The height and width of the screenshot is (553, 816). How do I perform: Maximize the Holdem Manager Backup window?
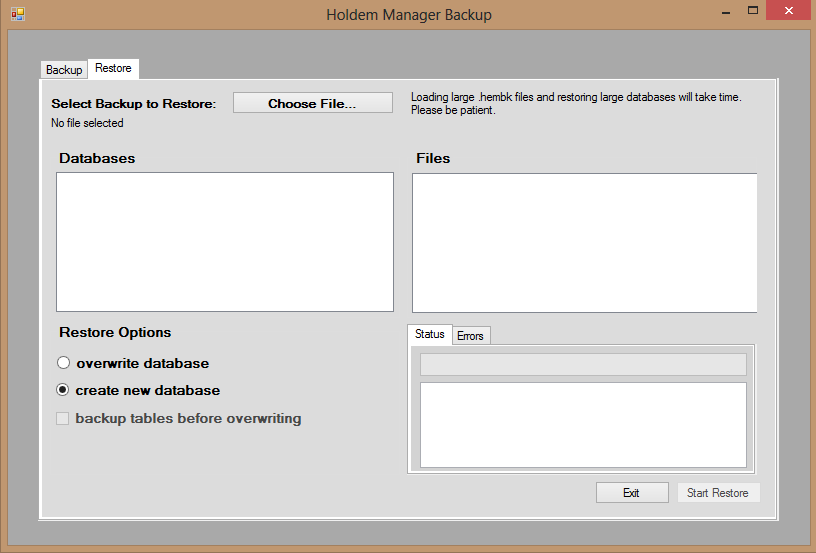[753, 10]
